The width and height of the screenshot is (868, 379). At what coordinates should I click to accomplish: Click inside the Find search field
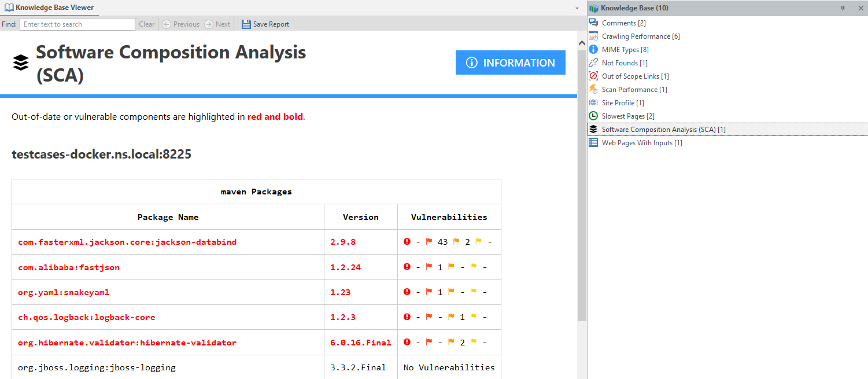(x=77, y=24)
